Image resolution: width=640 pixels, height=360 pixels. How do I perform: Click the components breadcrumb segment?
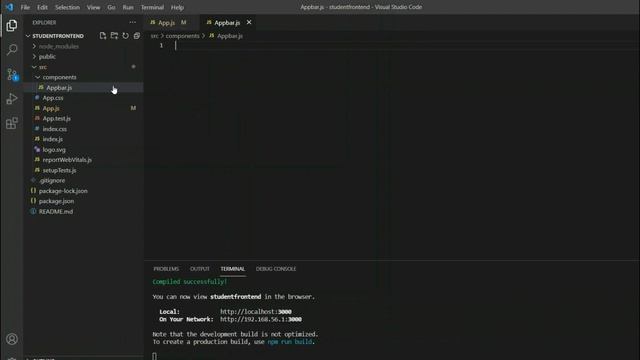point(182,36)
